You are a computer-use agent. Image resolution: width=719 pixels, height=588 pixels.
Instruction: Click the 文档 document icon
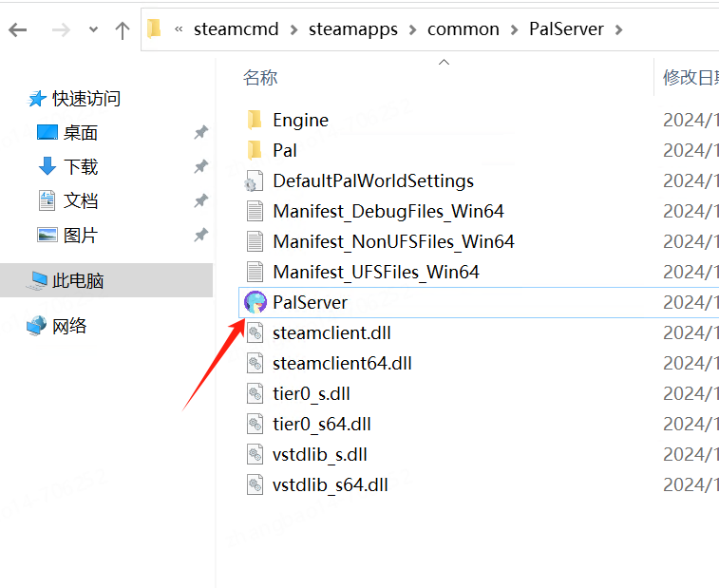pyautogui.click(x=47, y=200)
